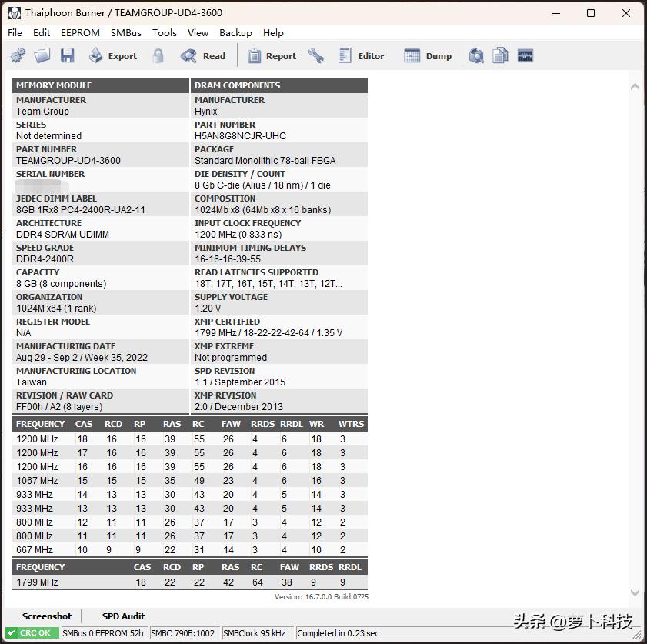The image size is (647, 644).
Task: Open the SMBus menu
Action: 126,32
